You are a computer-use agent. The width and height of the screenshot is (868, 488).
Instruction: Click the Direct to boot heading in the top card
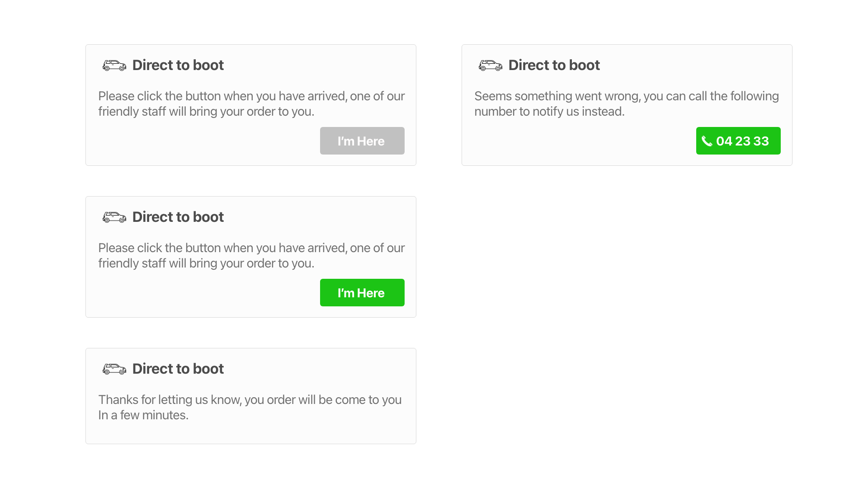178,65
